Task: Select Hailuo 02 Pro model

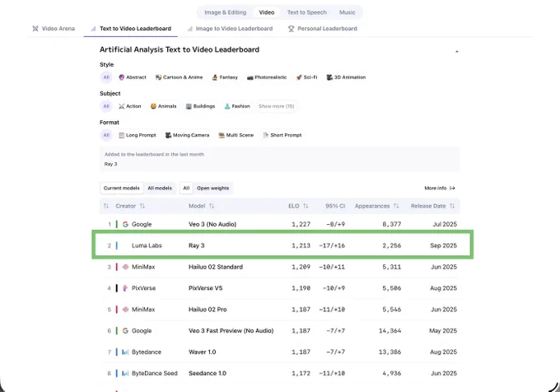Action: point(208,310)
